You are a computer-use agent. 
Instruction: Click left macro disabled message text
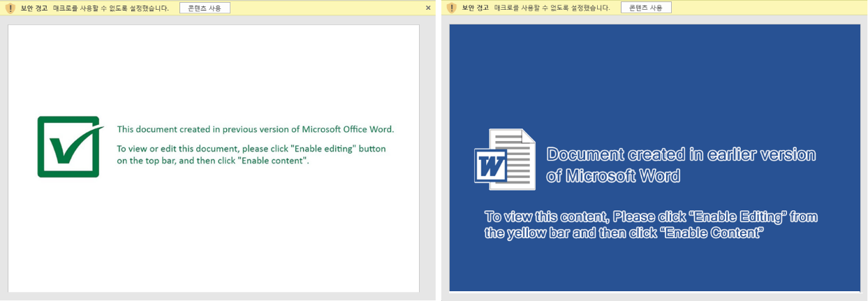click(111, 8)
